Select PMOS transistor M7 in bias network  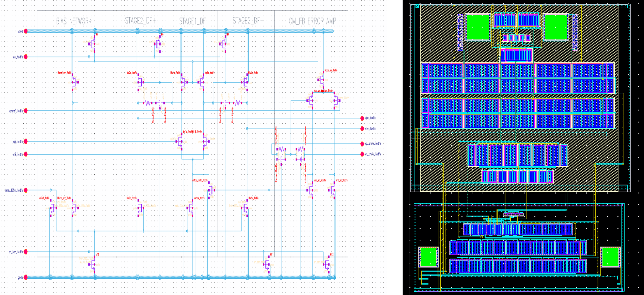pyautogui.click(x=93, y=44)
